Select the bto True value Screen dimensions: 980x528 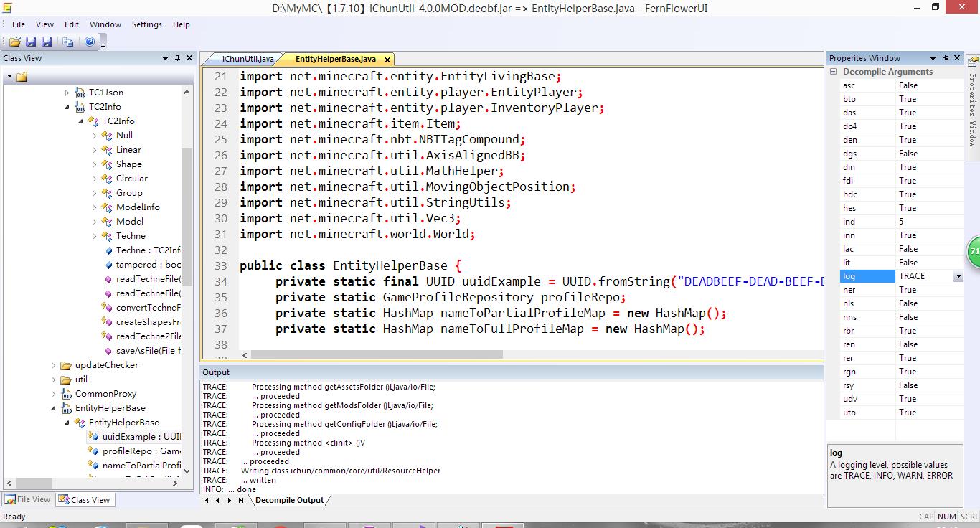[x=930, y=99]
